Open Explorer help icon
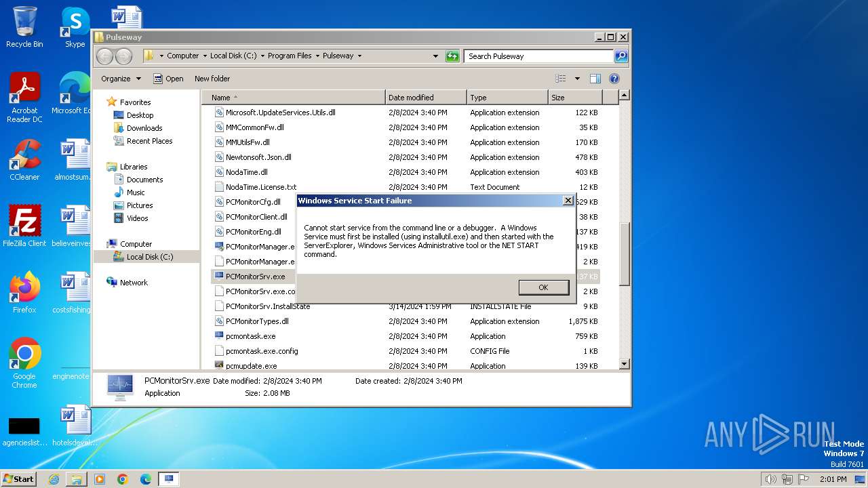Screen dimensions: 868x488 pyautogui.click(x=614, y=79)
